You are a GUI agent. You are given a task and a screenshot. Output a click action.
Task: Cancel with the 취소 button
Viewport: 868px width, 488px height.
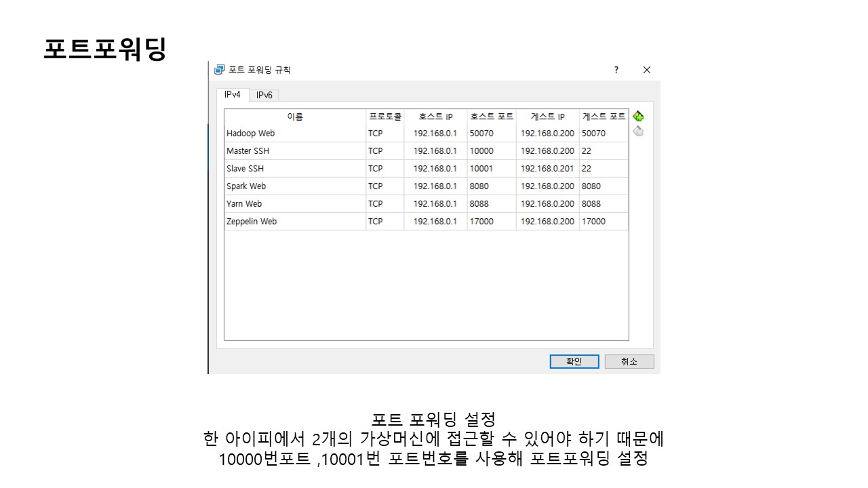[629, 361]
